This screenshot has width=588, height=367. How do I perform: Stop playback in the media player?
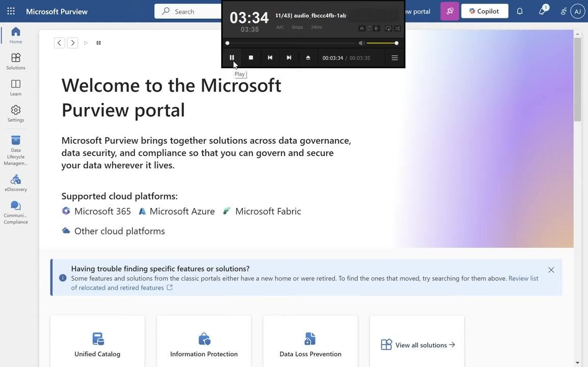click(x=251, y=58)
